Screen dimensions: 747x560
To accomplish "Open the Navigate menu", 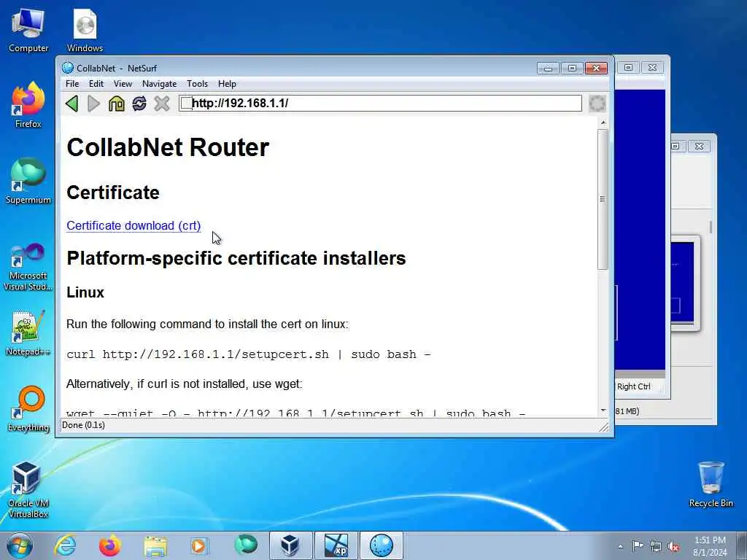I will [159, 84].
